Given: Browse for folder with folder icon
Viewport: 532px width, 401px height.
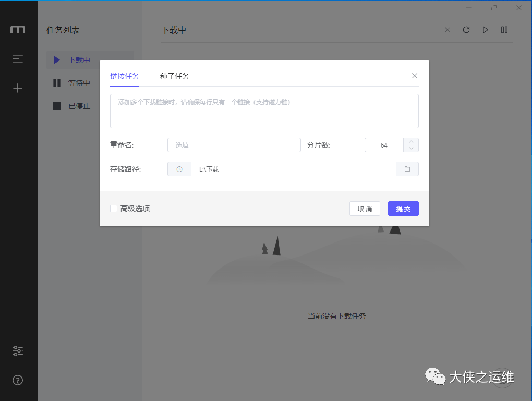Looking at the screenshot, I should (407, 169).
